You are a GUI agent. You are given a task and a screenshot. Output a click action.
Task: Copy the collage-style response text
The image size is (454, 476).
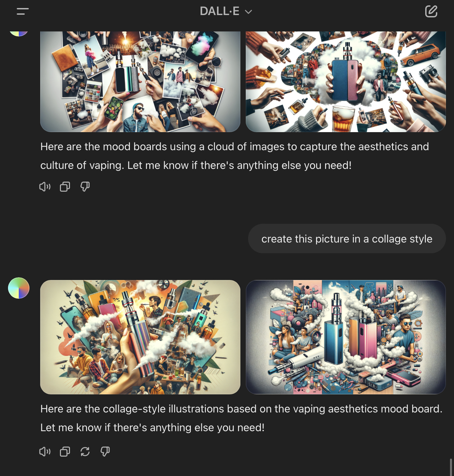pos(65,452)
